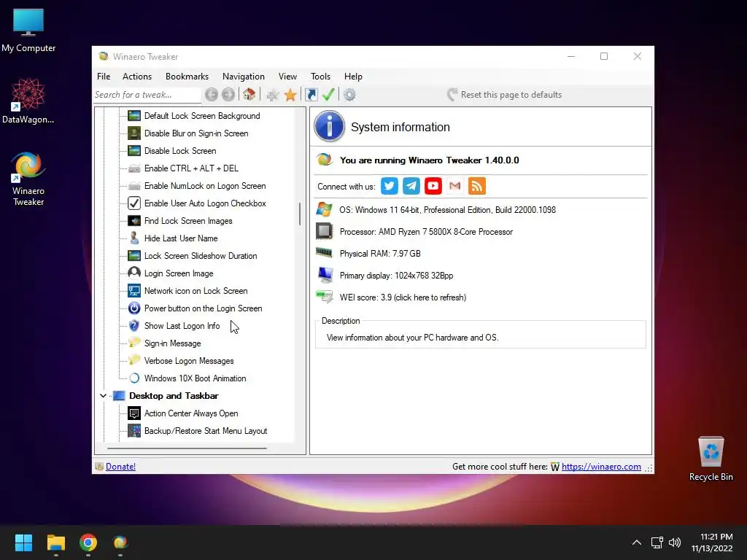The height and width of the screenshot is (560, 747).
Task: Select Lock Screen Slideshow Duration item
Action: point(201,256)
